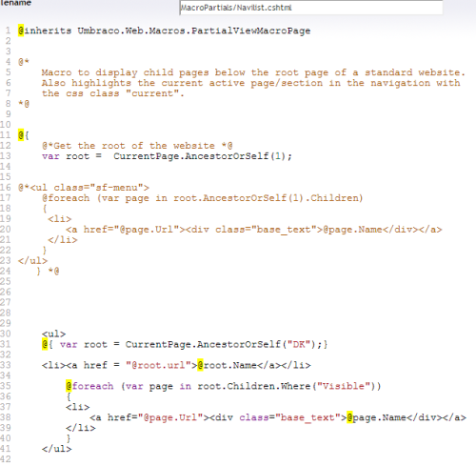The image size is (476, 466).
Task: Click the '} *@' on line 24
Action: click(48, 272)
